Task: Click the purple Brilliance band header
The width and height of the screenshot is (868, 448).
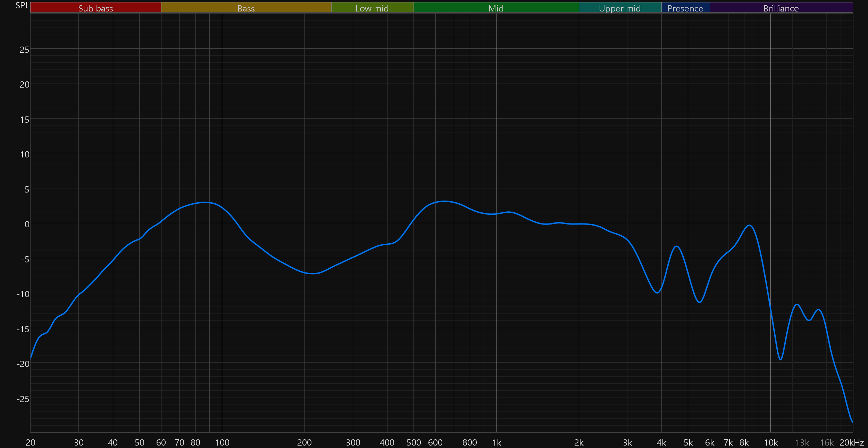Action: (x=781, y=8)
